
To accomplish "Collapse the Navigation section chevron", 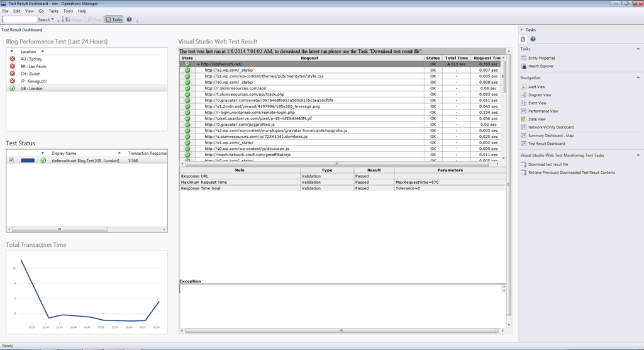I will (638, 77).
